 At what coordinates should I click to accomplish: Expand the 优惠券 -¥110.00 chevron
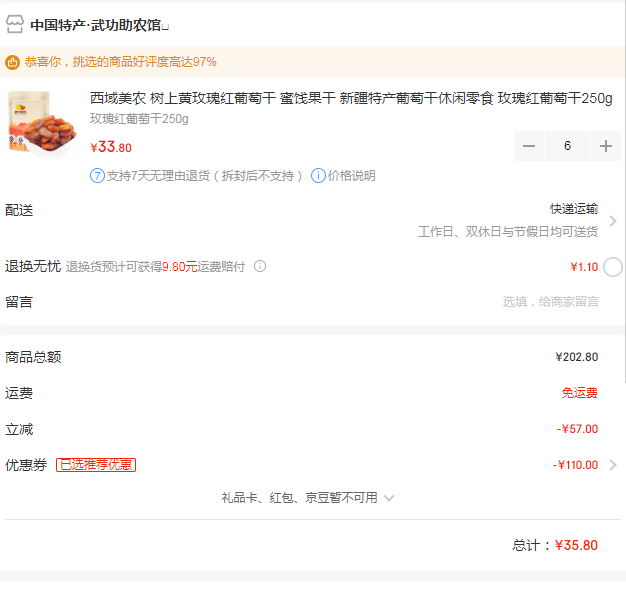click(x=613, y=465)
